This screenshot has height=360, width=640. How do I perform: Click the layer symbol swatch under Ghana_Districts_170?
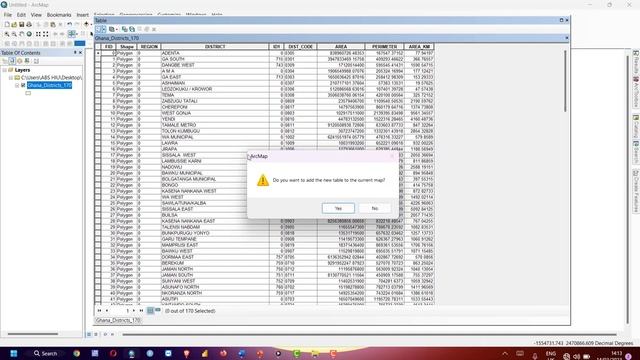click(x=28, y=93)
